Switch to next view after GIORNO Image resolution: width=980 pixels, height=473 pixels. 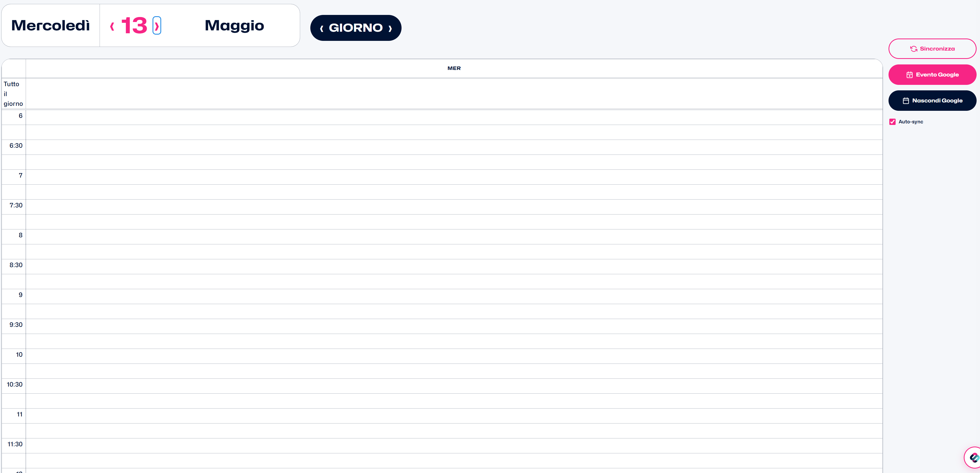(x=390, y=28)
